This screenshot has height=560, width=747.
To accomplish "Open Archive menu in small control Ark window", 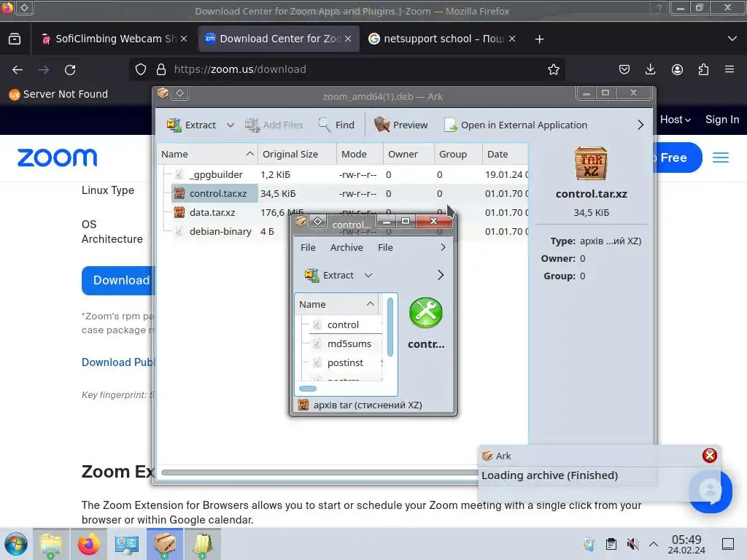I will pyautogui.click(x=347, y=248).
